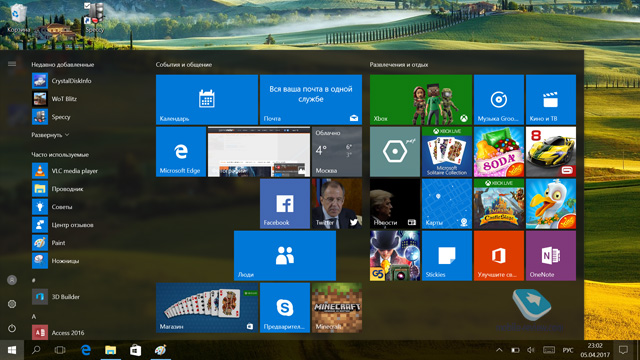Open the Movies & TV tile (Кино и ТВ)

click(551, 100)
